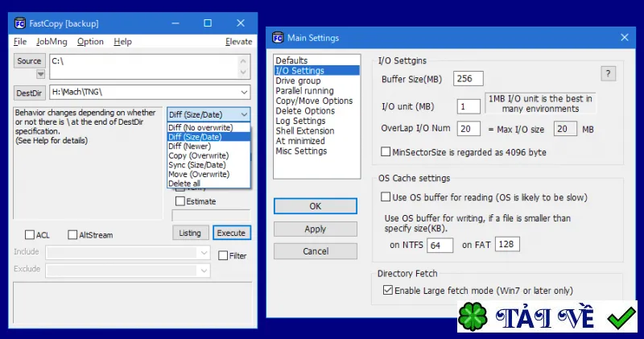Click the Buffer Size(MB) input field

pyautogui.click(x=469, y=78)
